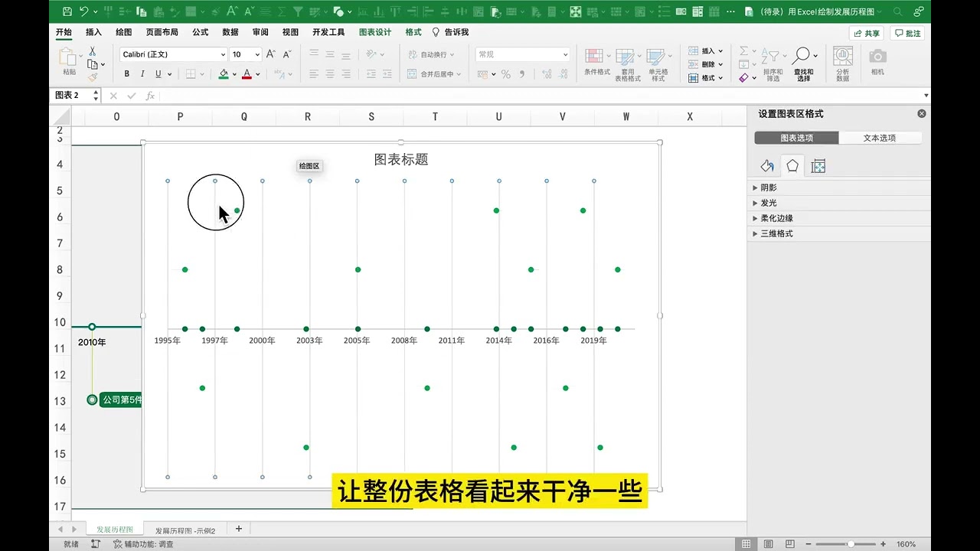The width and height of the screenshot is (980, 551).
Task: Switch to Normal view in status bar
Action: click(x=746, y=544)
